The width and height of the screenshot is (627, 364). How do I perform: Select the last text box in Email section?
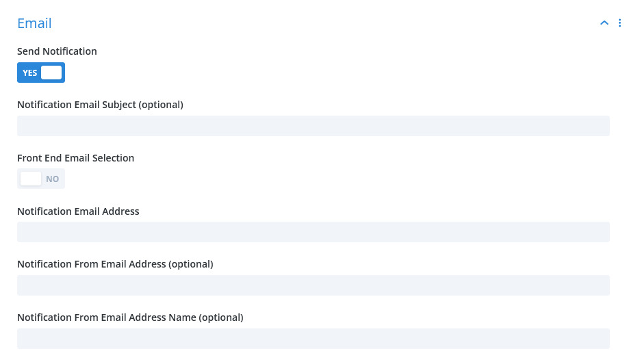(313, 339)
